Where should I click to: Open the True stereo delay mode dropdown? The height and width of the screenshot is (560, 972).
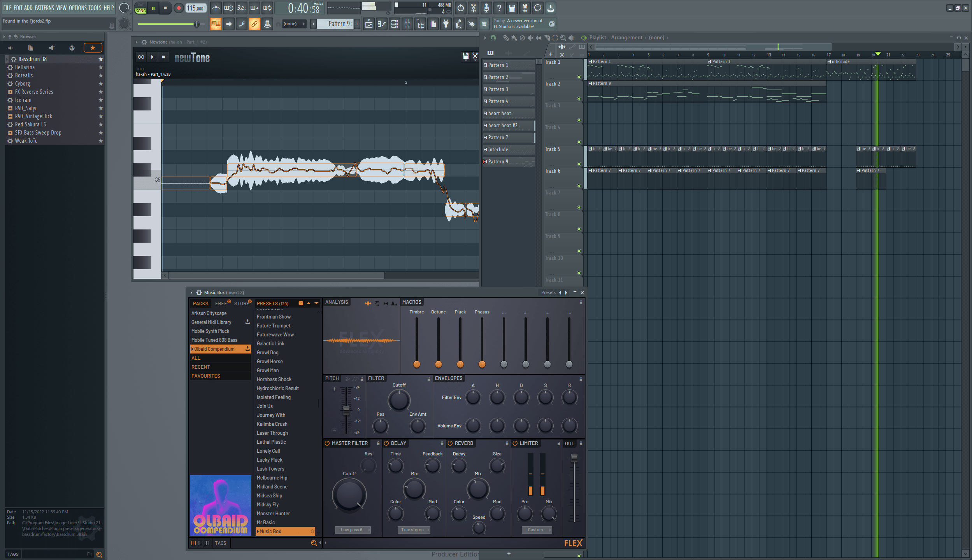pos(414,530)
